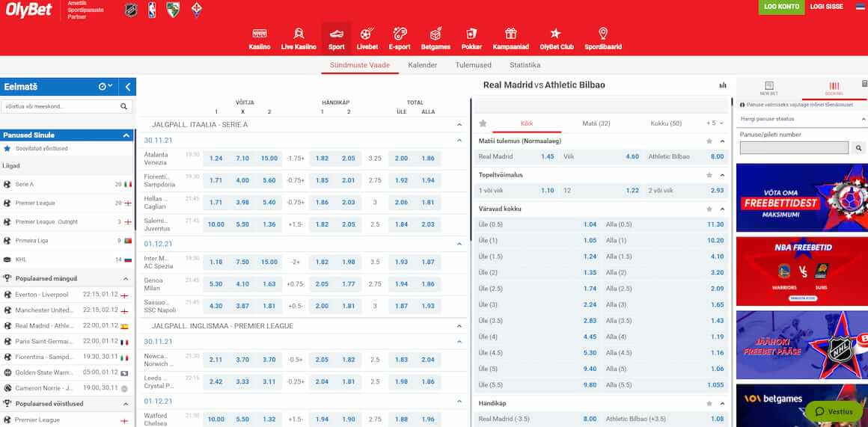Open Primeira Liga in sidebar

pos(67,241)
